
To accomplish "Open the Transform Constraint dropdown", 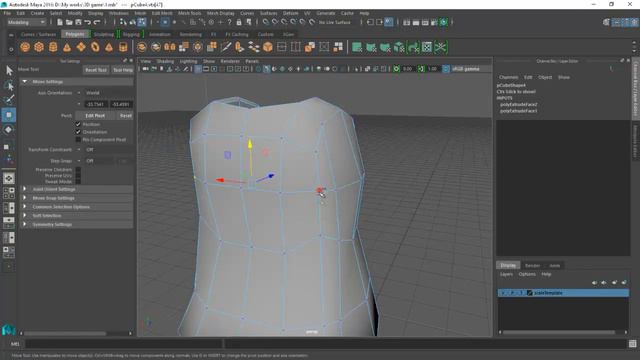I will [104, 150].
